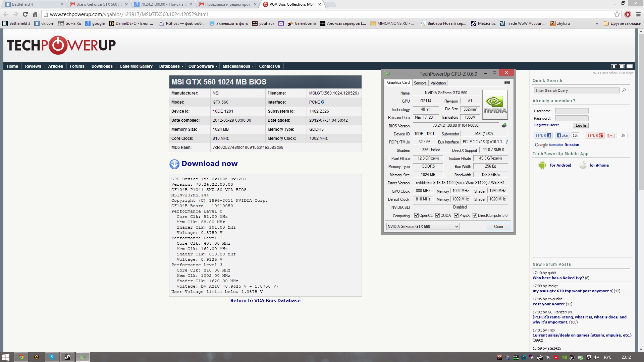Expand the Databases menu
The width and height of the screenshot is (644, 362).
coord(171,66)
